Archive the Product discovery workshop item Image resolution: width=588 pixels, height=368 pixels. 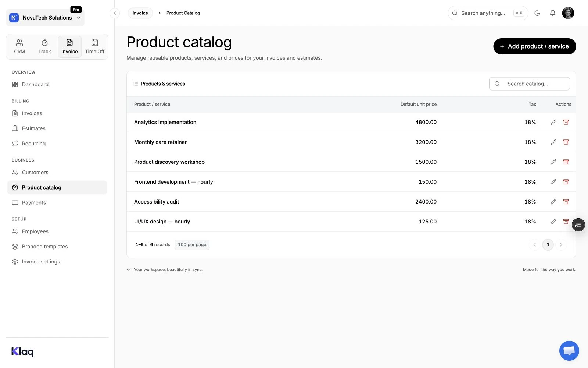[x=566, y=162]
